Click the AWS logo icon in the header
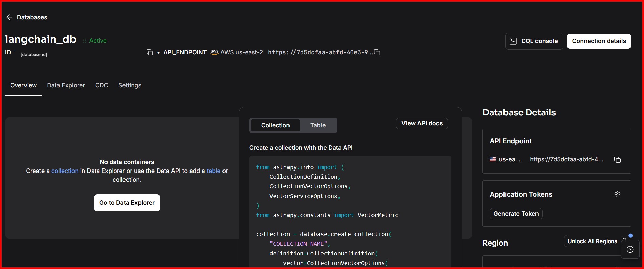This screenshot has height=269, width=644. click(214, 52)
